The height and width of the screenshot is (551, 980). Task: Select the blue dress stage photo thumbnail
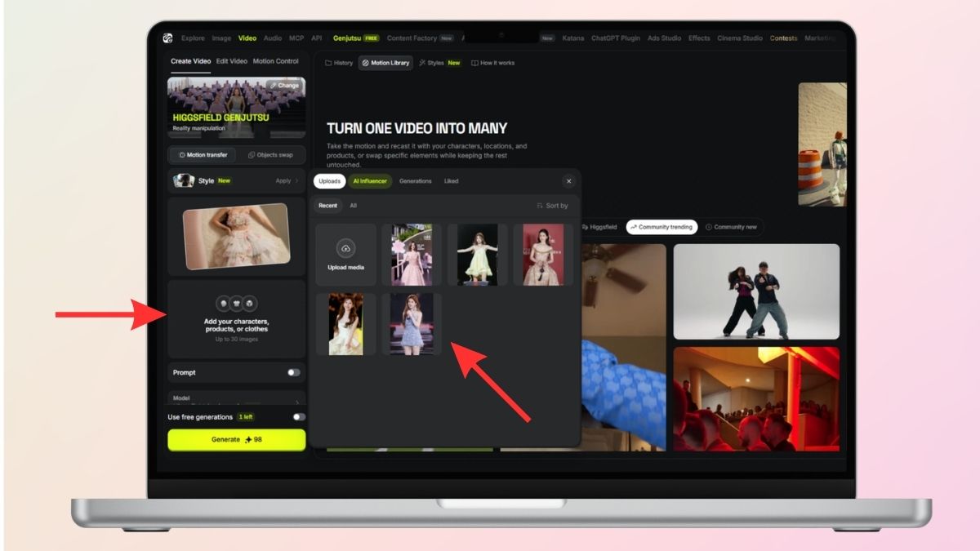coord(412,324)
